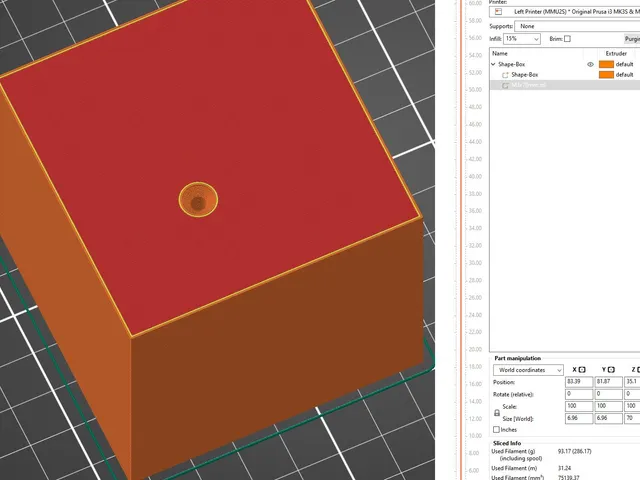This screenshot has width=640, height=480.
Task: Click used filament value 93.17 (286.17)
Action: pyautogui.click(x=574, y=451)
